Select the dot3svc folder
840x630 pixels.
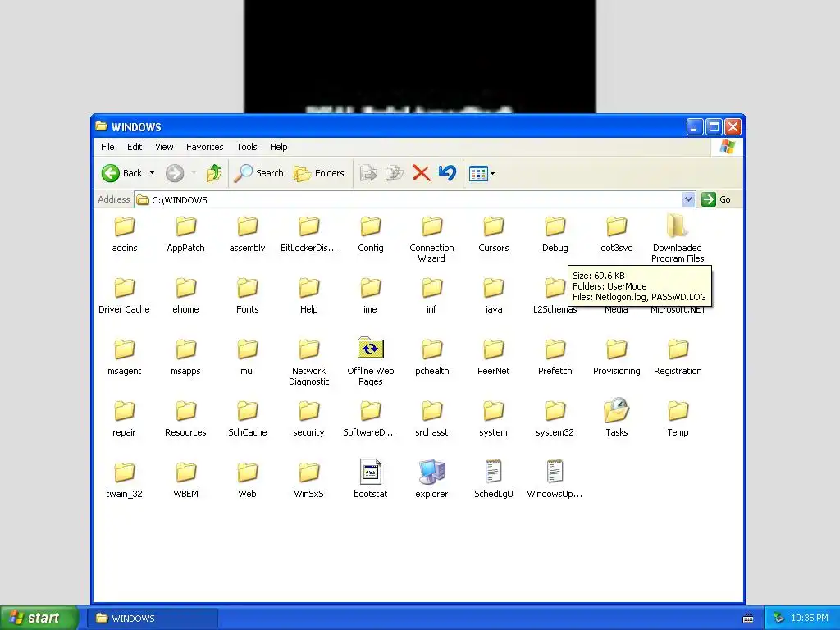click(x=617, y=234)
